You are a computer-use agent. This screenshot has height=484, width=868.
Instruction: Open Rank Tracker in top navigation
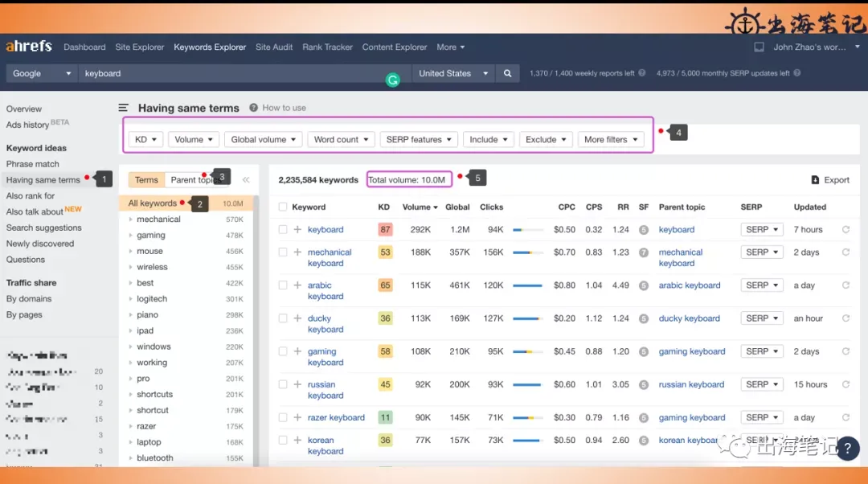click(x=327, y=47)
